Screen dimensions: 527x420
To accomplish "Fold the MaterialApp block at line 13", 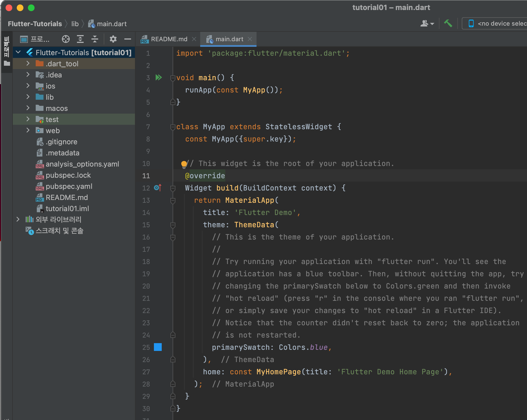I will [173, 200].
